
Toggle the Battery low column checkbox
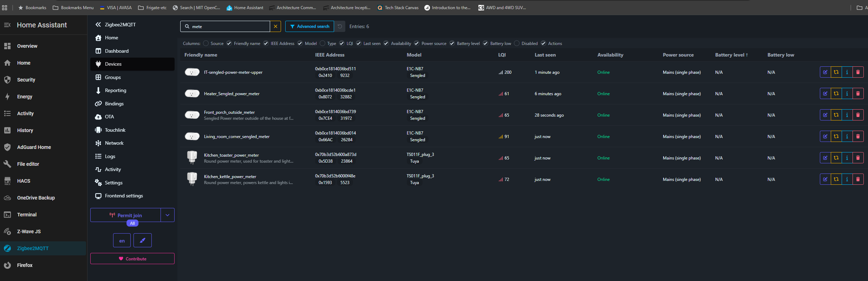coord(485,44)
